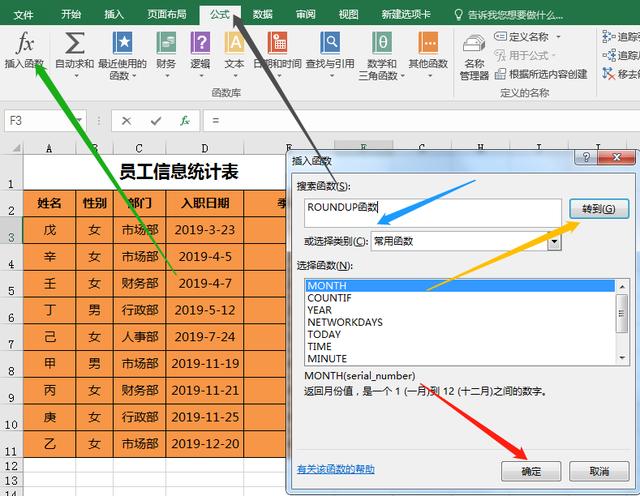Select cell with date 2019-7-24
Viewport: 640px width, 496px height.
[205, 337]
